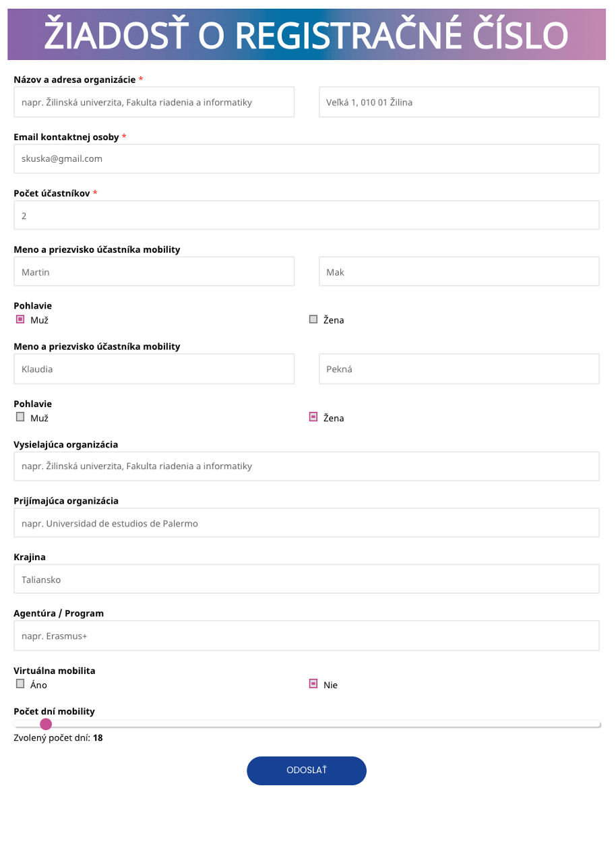This screenshot has width=616, height=852.
Task: Select Muž for the second participant
Action: 20,417
